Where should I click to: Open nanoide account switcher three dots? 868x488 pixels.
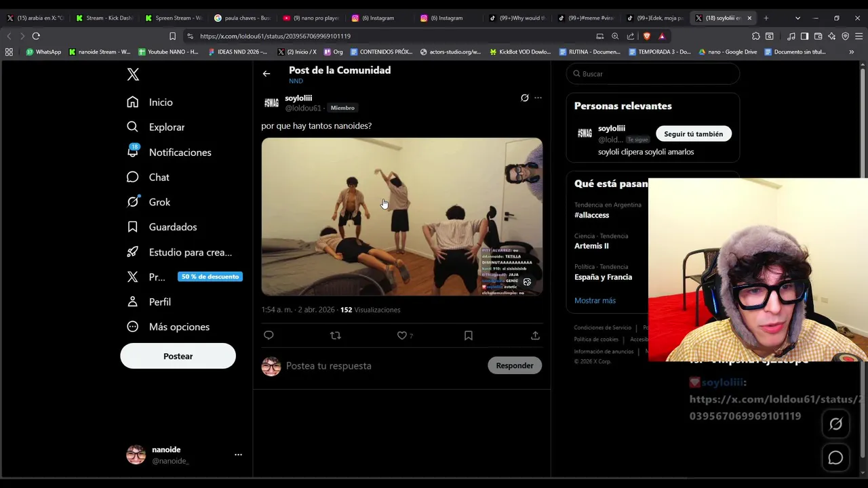pyautogui.click(x=238, y=455)
